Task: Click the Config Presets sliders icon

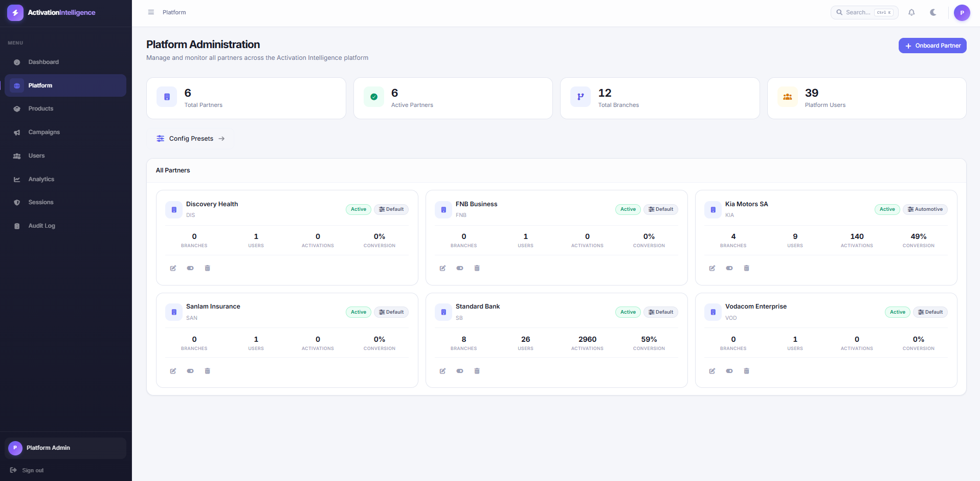Action: [x=161, y=139]
